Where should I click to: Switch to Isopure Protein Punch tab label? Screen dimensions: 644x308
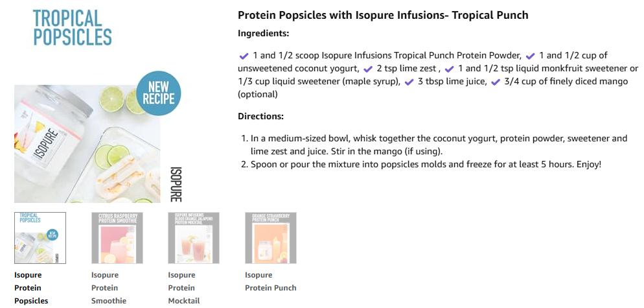[x=271, y=281]
